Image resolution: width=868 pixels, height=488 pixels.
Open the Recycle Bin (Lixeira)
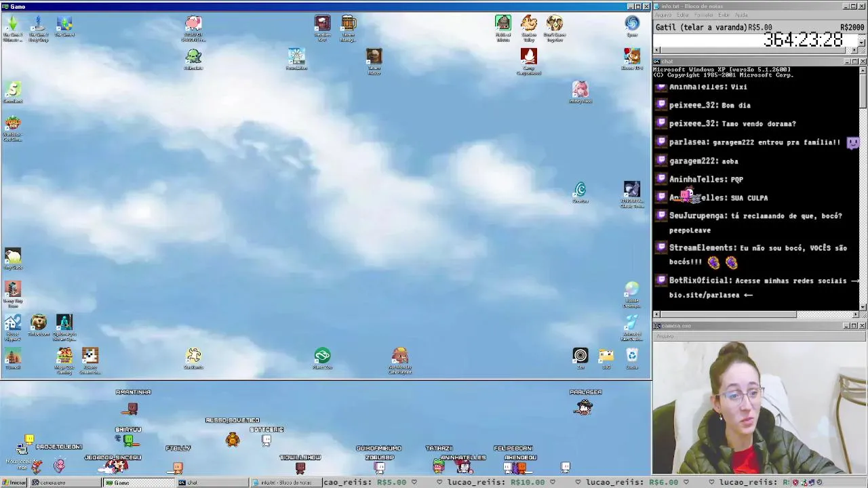click(632, 358)
